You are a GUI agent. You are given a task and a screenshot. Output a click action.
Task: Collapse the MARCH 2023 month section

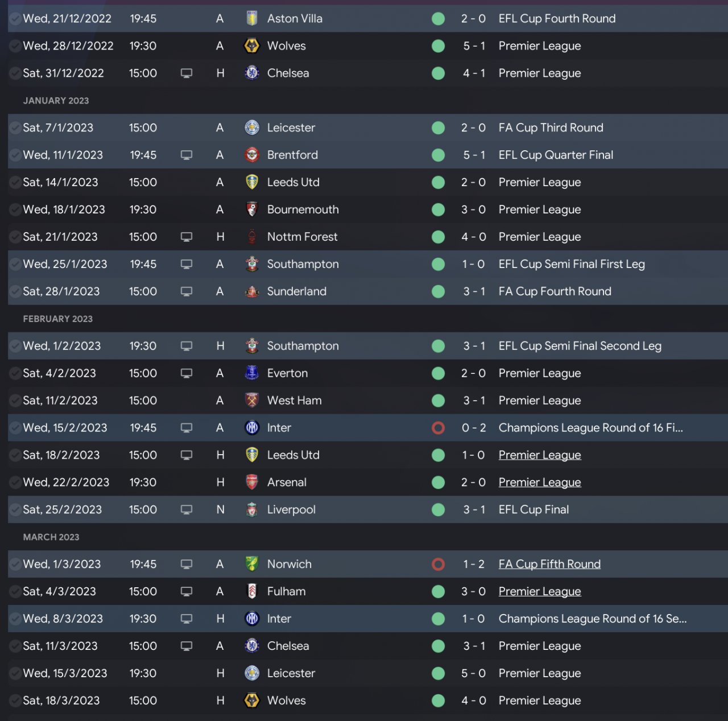[51, 537]
